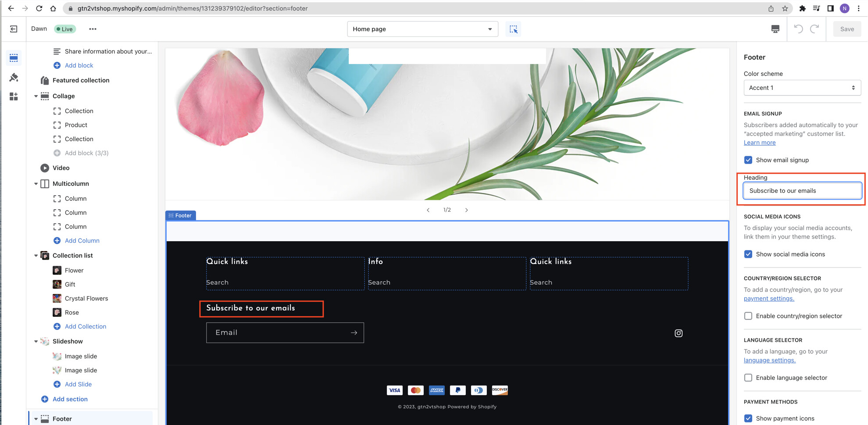This screenshot has height=425, width=868.
Task: Select the Rose collection item
Action: [72, 313]
